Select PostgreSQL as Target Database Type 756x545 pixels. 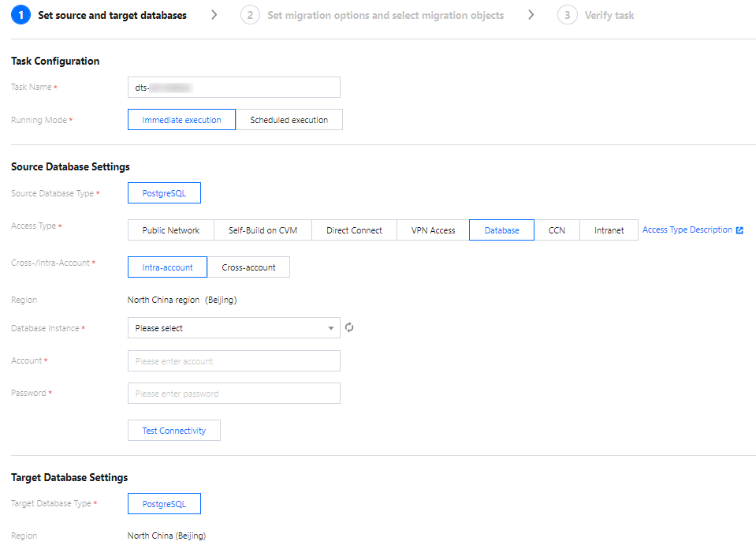pos(164,503)
